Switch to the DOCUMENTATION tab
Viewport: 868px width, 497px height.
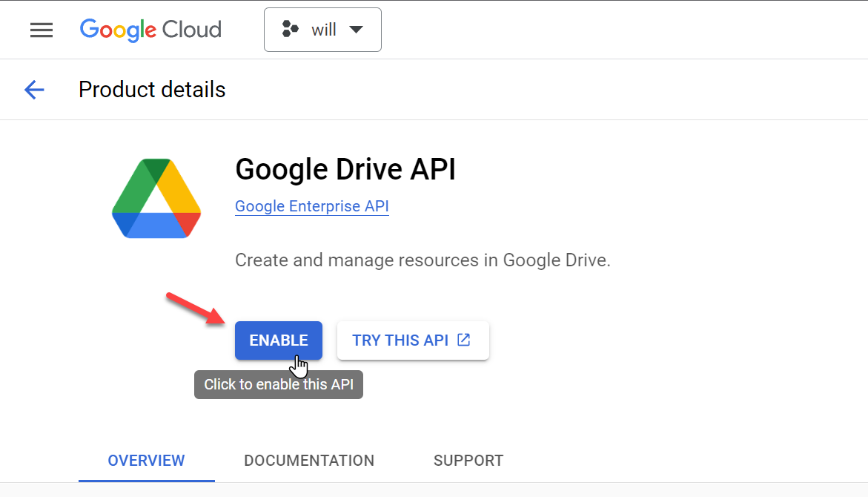point(309,461)
